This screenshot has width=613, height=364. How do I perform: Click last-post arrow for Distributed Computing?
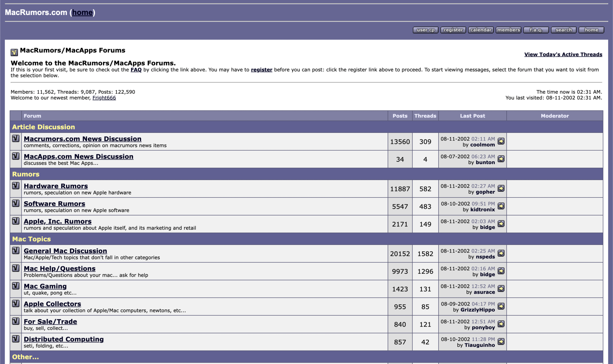click(x=501, y=341)
